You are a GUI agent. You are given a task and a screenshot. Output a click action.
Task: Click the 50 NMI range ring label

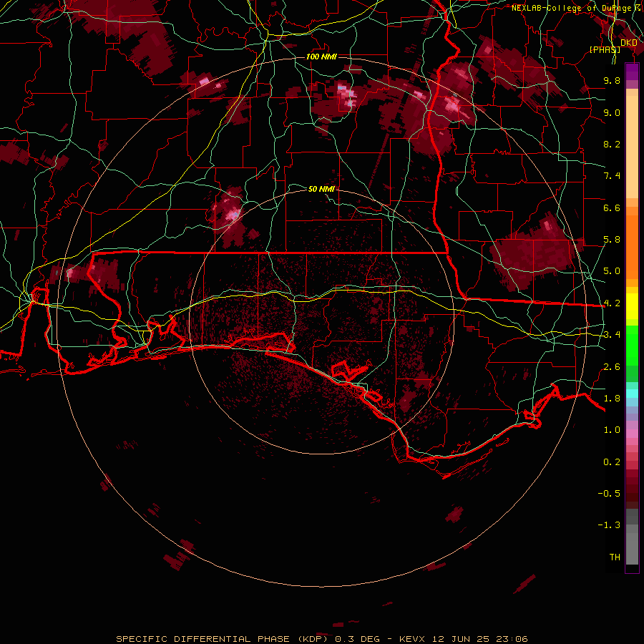[321, 189]
